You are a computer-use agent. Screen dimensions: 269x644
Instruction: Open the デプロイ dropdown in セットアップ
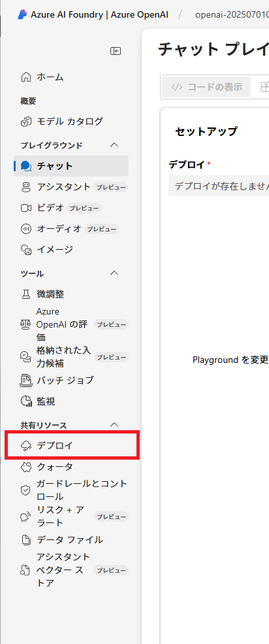(x=219, y=186)
